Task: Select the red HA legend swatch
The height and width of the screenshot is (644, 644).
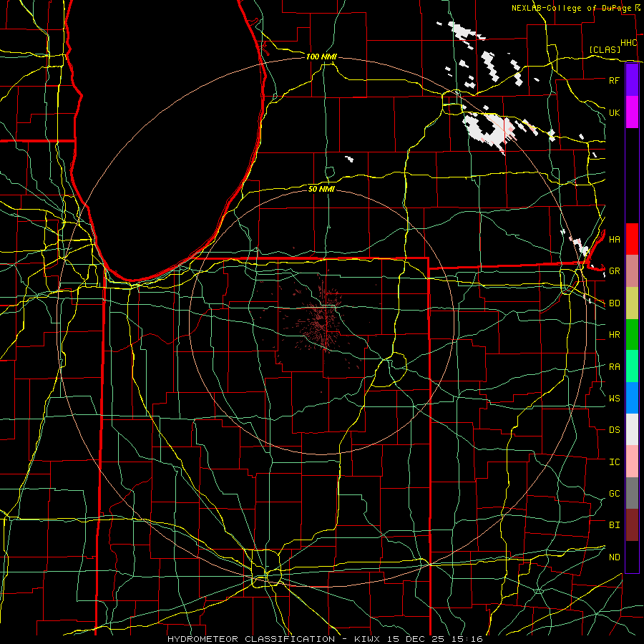Action: tap(632, 239)
